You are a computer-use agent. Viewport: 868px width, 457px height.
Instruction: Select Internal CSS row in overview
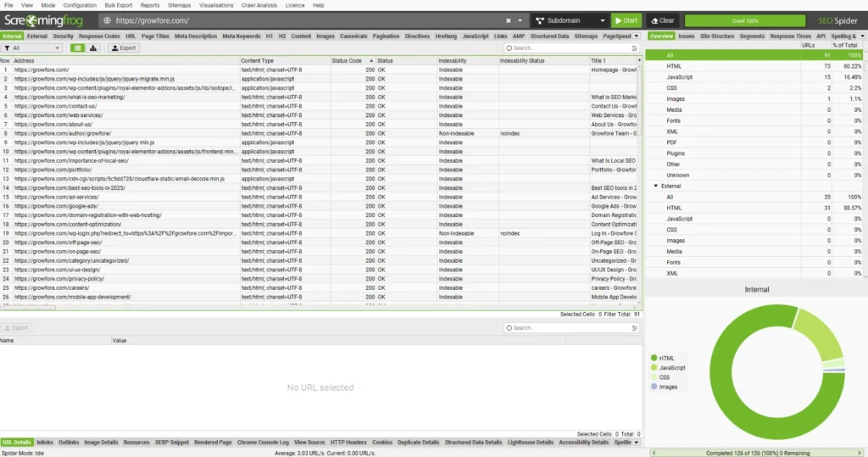point(755,88)
